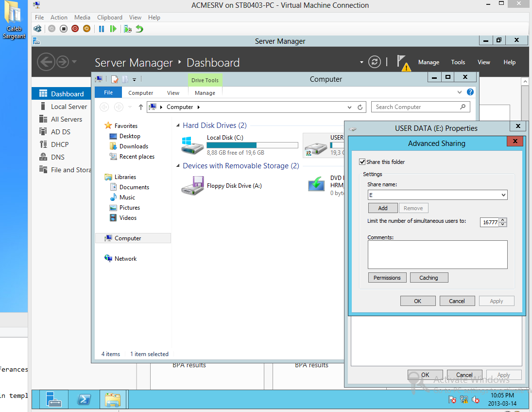Open Desktop under Favorites
Image resolution: width=532 pixels, height=412 pixels.
130,136
